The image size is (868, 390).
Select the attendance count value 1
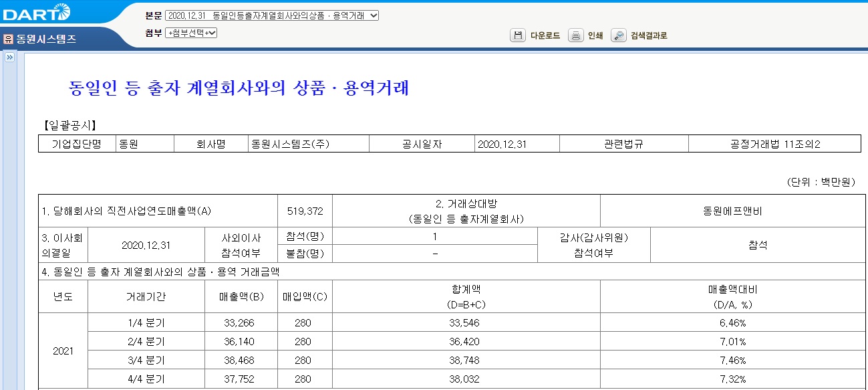pyautogui.click(x=435, y=236)
